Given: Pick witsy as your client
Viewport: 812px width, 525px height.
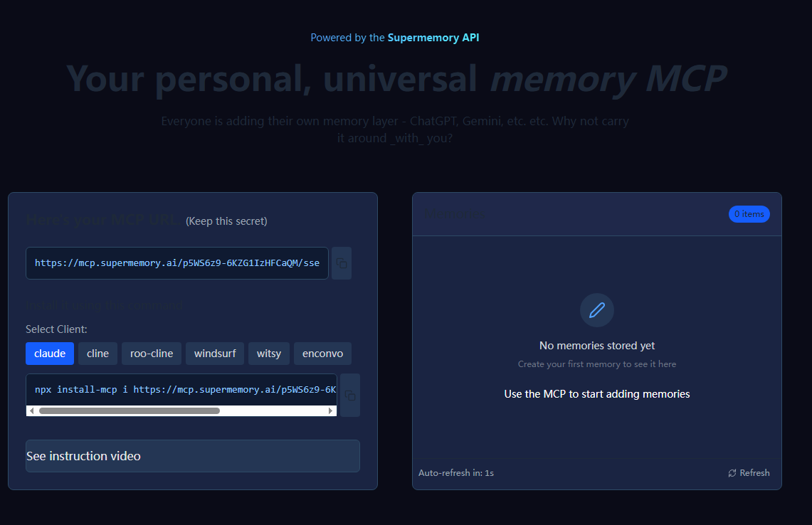Looking at the screenshot, I should (268, 354).
